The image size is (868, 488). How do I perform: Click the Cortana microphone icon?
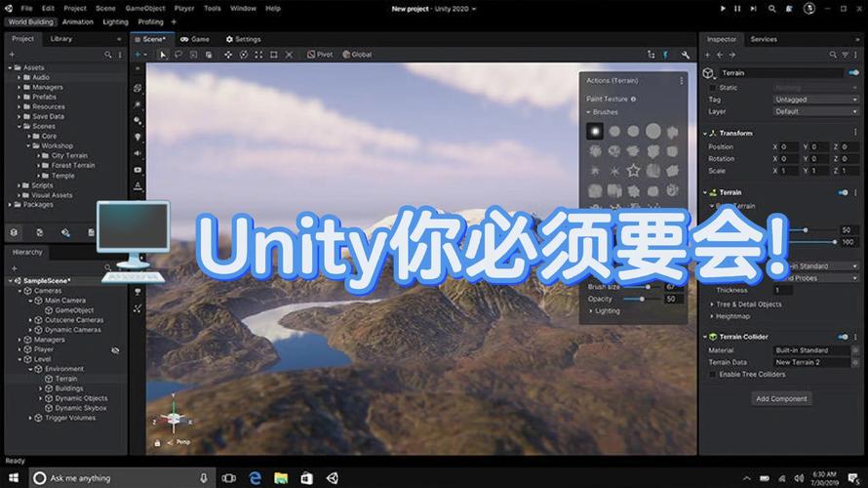coord(204,477)
